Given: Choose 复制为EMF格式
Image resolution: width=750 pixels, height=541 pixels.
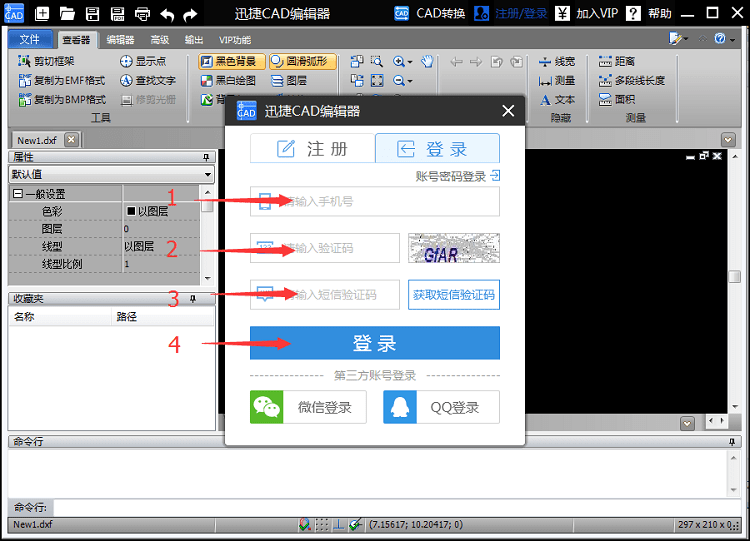Looking at the screenshot, I should (62, 80).
